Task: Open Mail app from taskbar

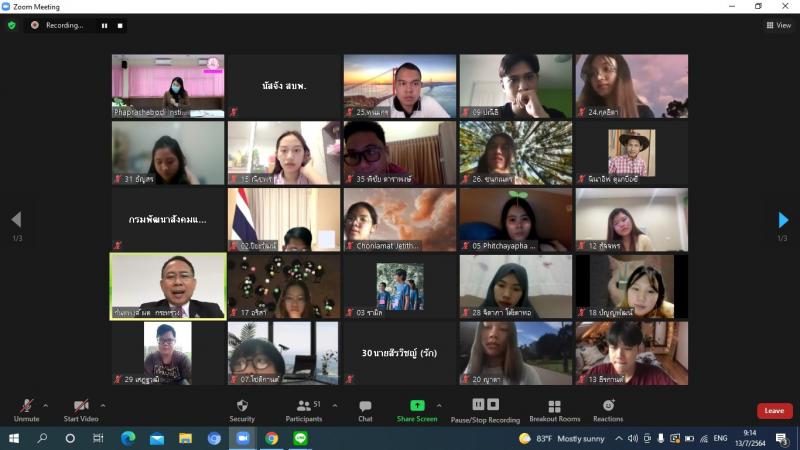Action: [157, 438]
